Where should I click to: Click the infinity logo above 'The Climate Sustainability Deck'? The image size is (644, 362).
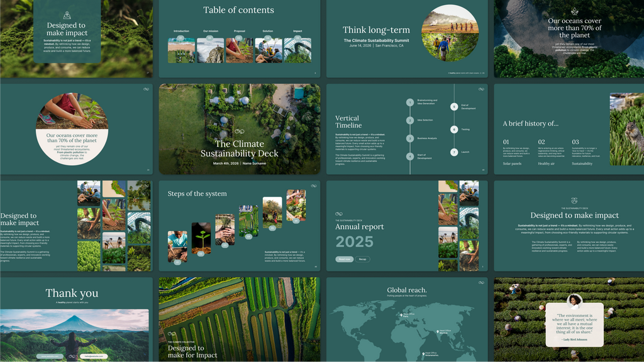point(238,131)
